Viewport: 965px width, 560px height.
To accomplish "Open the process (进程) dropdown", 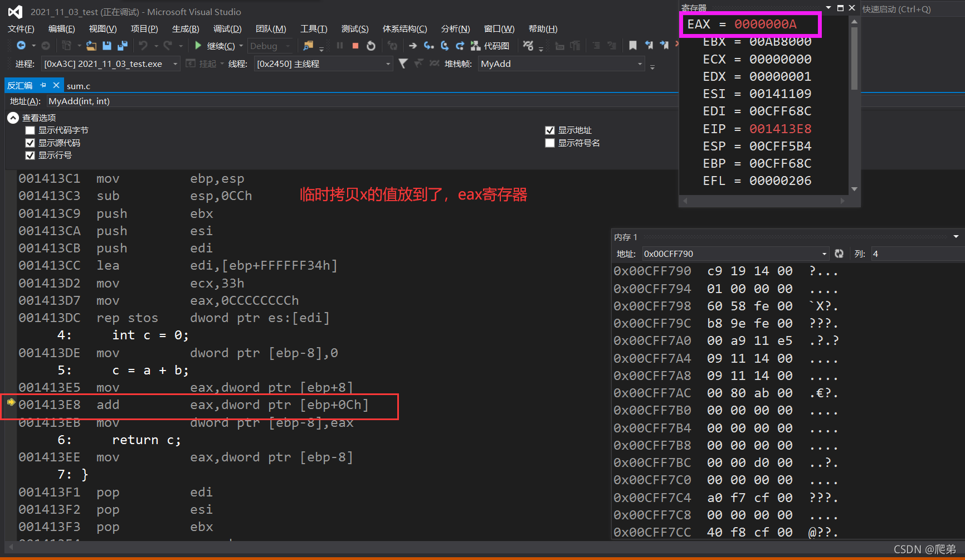I will 175,64.
